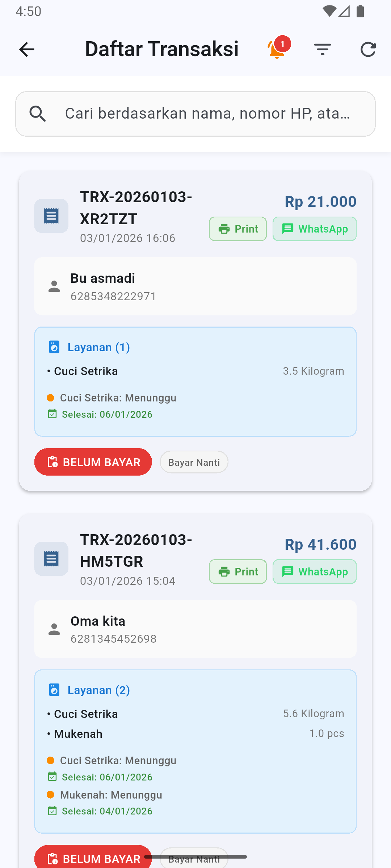This screenshot has width=391, height=868.
Task: Send Rp 21.000 transaction via WhatsApp
Action: [x=314, y=229]
